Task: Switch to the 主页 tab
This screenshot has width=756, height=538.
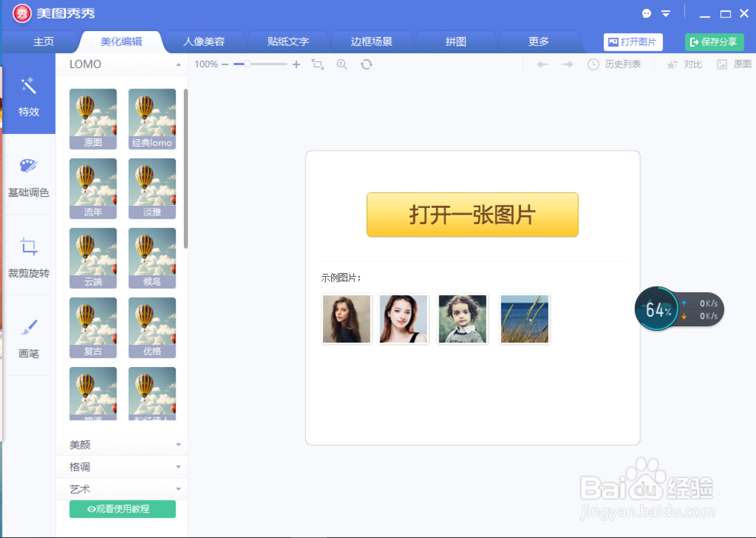Action: click(x=43, y=42)
